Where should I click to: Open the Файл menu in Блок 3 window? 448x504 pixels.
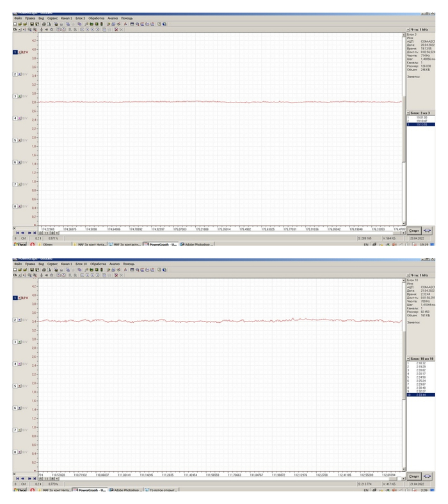(18, 19)
